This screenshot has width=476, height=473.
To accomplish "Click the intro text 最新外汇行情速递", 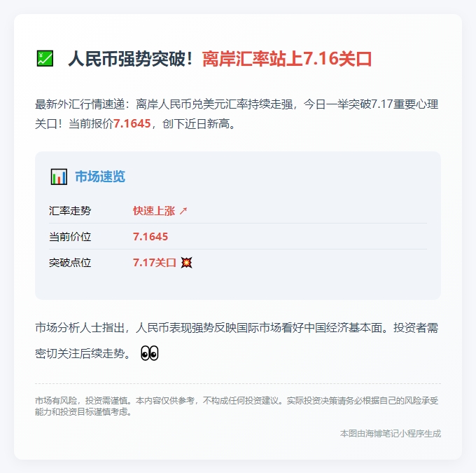I will point(80,104).
